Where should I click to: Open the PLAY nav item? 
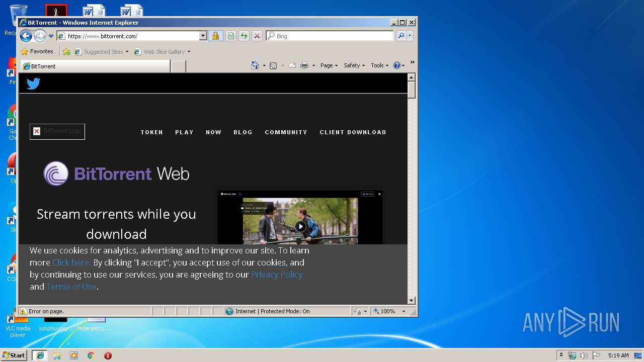point(184,132)
